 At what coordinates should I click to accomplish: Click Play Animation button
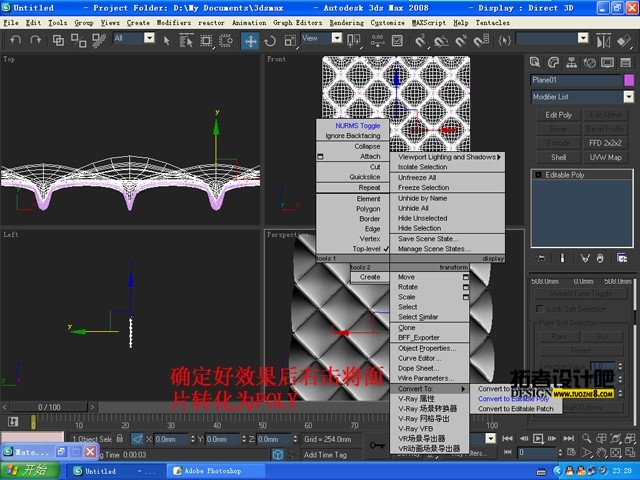click(x=538, y=438)
